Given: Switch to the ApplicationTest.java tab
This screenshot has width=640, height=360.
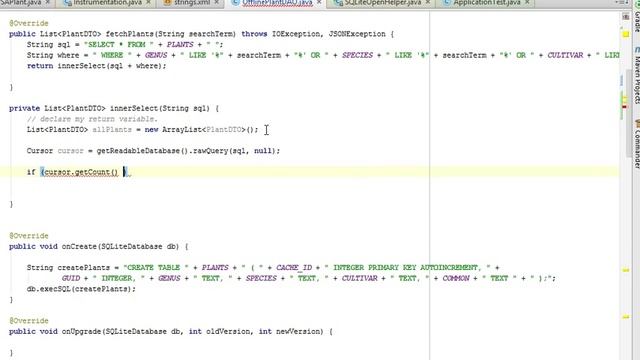Looking at the screenshot, I should tap(487, 3).
